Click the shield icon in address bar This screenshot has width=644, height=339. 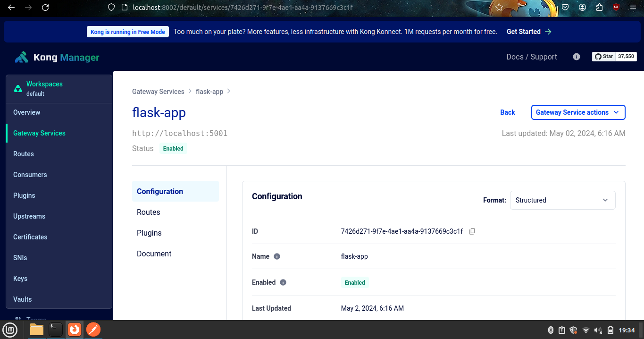pyautogui.click(x=111, y=8)
